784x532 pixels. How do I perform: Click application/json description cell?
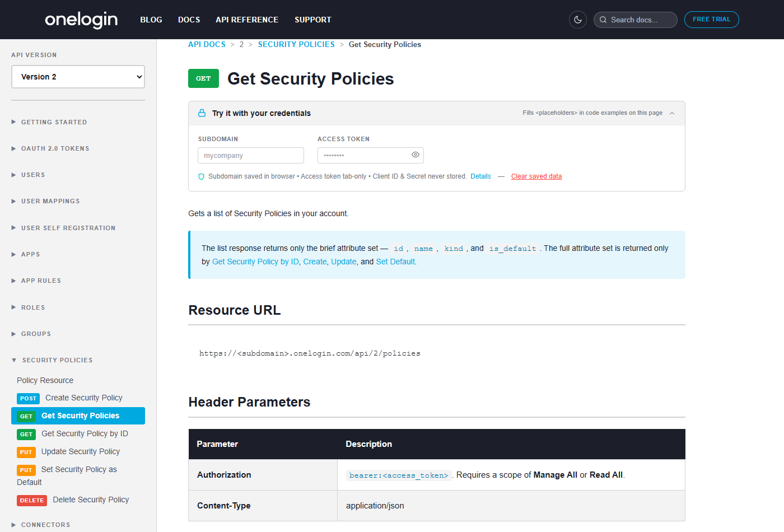(x=511, y=506)
